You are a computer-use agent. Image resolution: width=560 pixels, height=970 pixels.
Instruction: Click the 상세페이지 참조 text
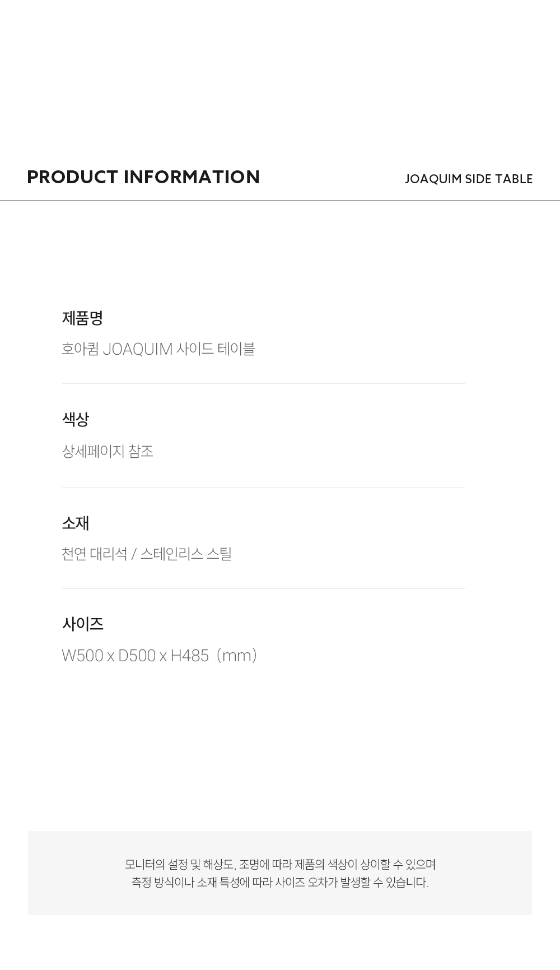[x=108, y=451]
